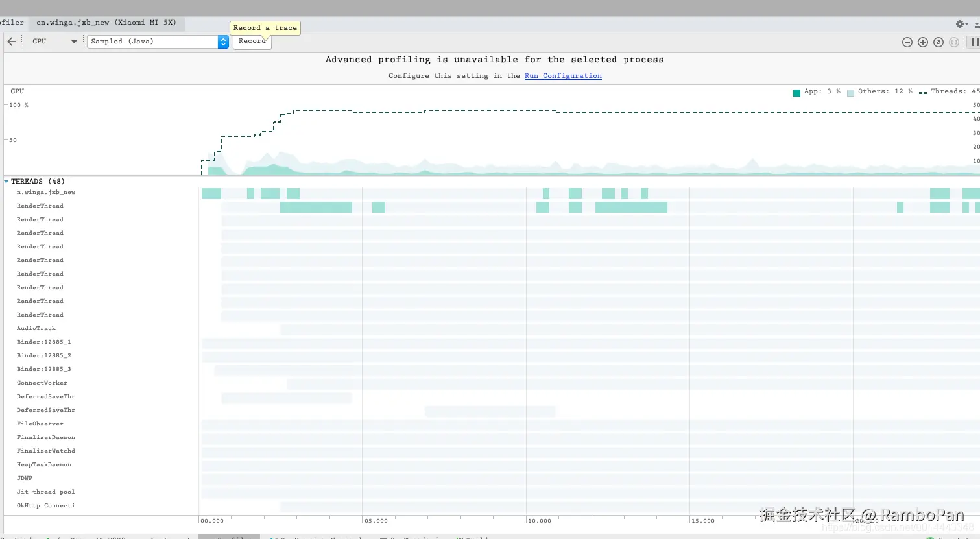Screen dimensions: 980x539
Task: Click the Threads dashed legend marker
Action: pos(923,93)
